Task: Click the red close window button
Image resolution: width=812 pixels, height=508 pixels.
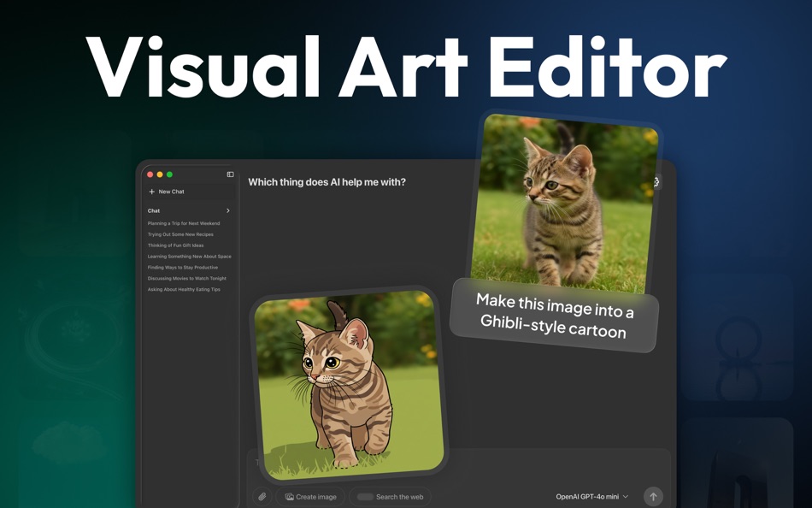Action: pyautogui.click(x=150, y=174)
